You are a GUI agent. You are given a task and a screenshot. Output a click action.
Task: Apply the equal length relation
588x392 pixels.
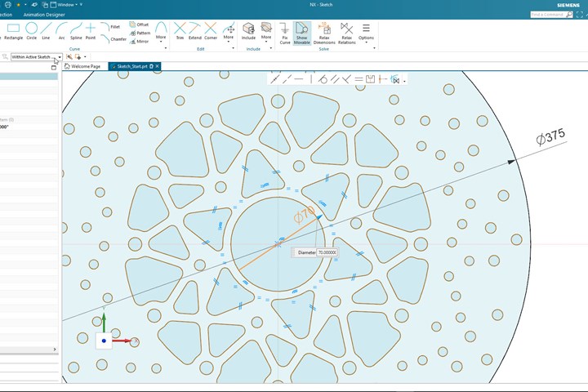[359, 79]
